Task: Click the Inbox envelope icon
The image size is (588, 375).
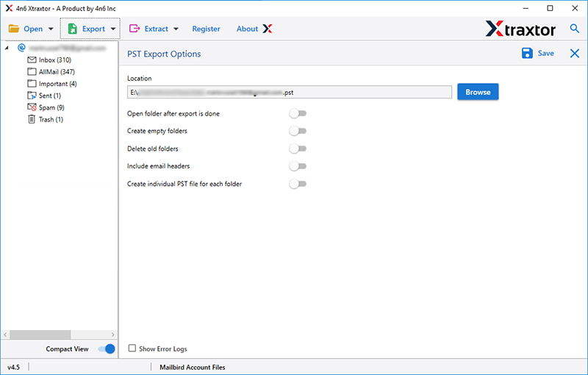Action: click(x=32, y=60)
